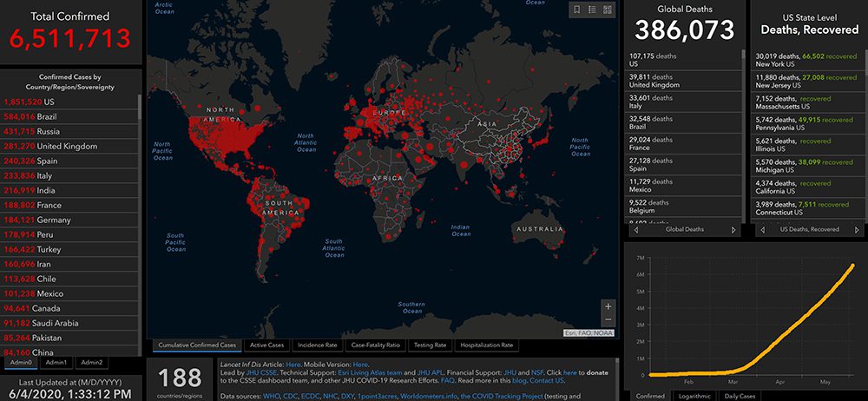Image resolution: width=868 pixels, height=401 pixels.
Task: Open the Case-Fatality Ratio tab
Action: coord(375,345)
